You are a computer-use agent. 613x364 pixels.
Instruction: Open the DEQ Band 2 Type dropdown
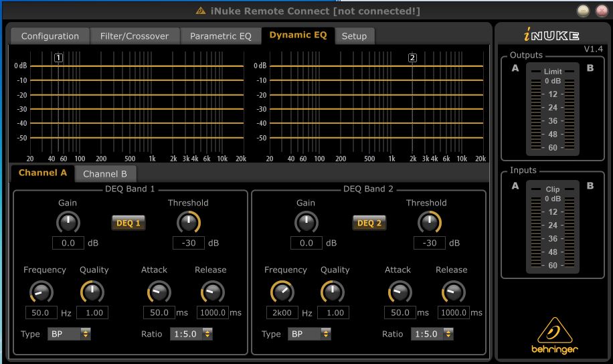click(310, 334)
